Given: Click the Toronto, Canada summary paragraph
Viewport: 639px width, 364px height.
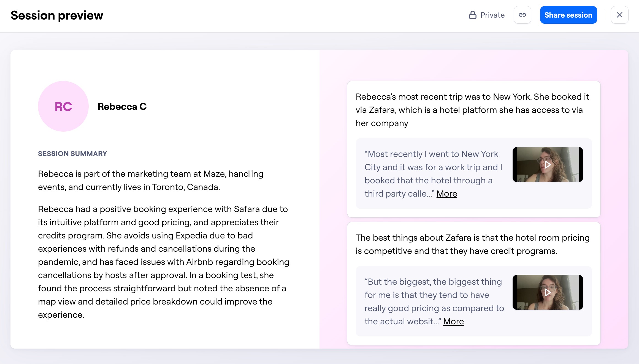Looking at the screenshot, I should click(150, 180).
